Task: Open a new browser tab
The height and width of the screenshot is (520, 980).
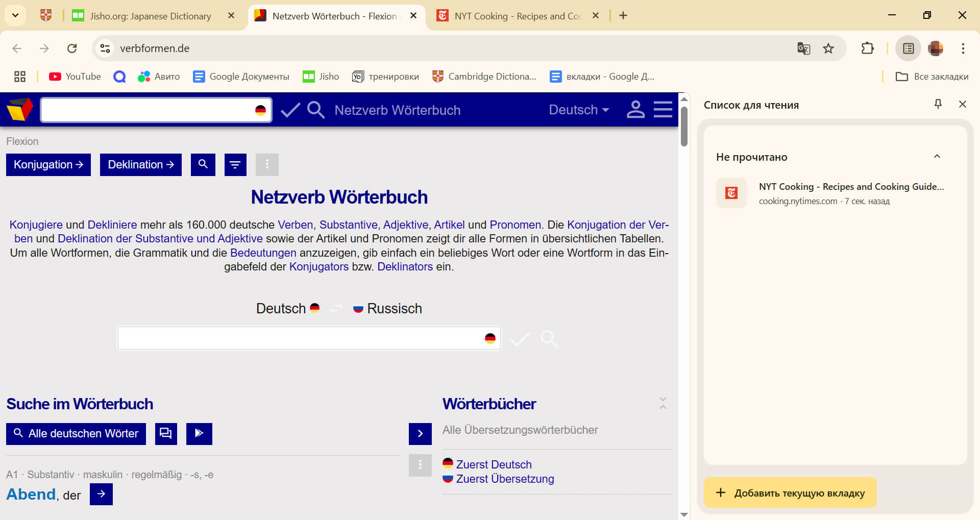Action: point(623,16)
